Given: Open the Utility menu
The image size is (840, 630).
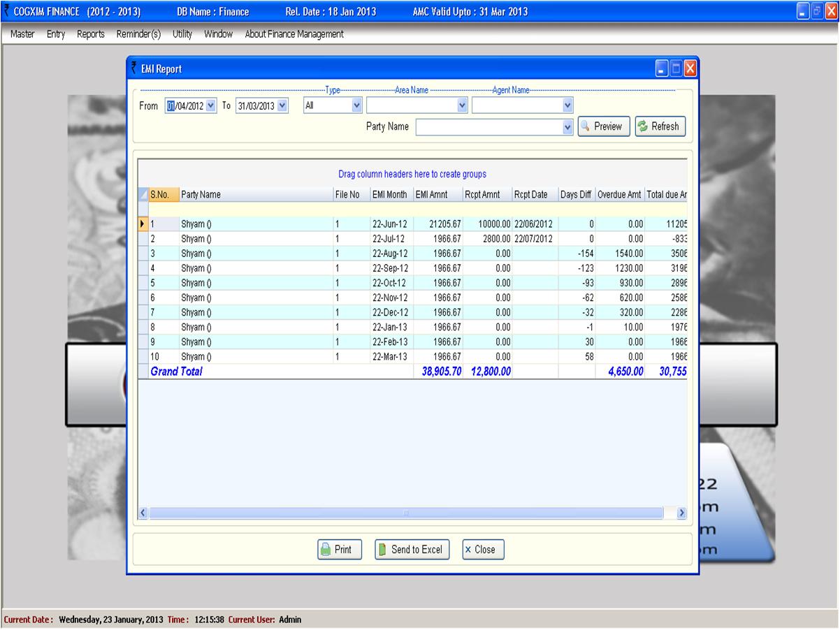Looking at the screenshot, I should 182,34.
